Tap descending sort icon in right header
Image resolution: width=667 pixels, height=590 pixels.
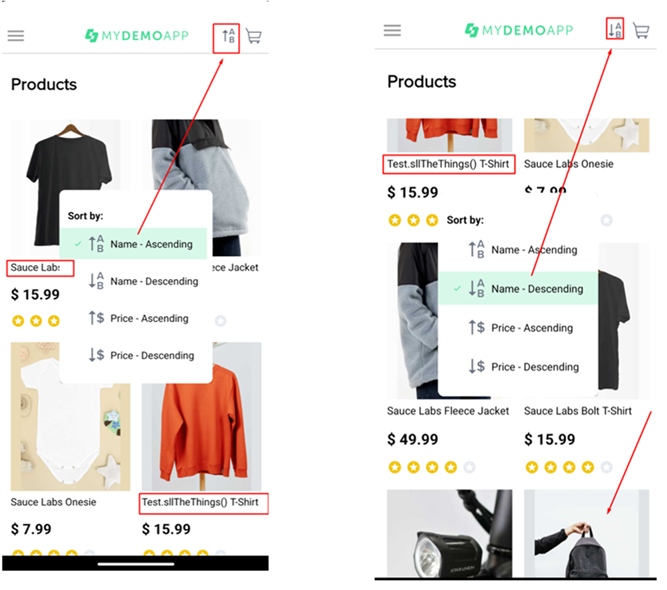coord(615,29)
